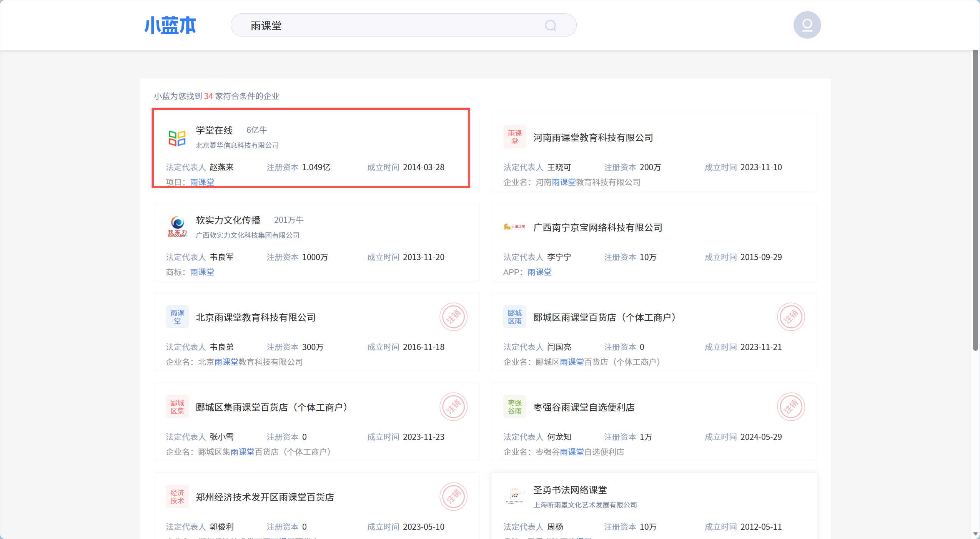Focus the search box containing 雨课堂

pos(404,25)
